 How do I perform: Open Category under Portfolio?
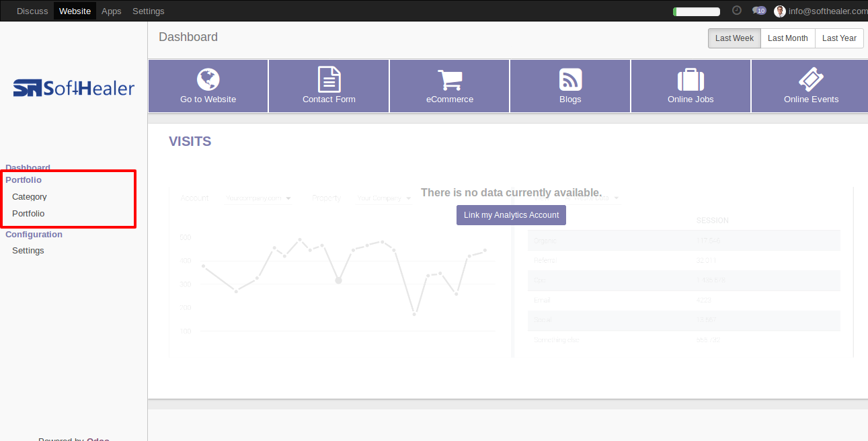(30, 197)
